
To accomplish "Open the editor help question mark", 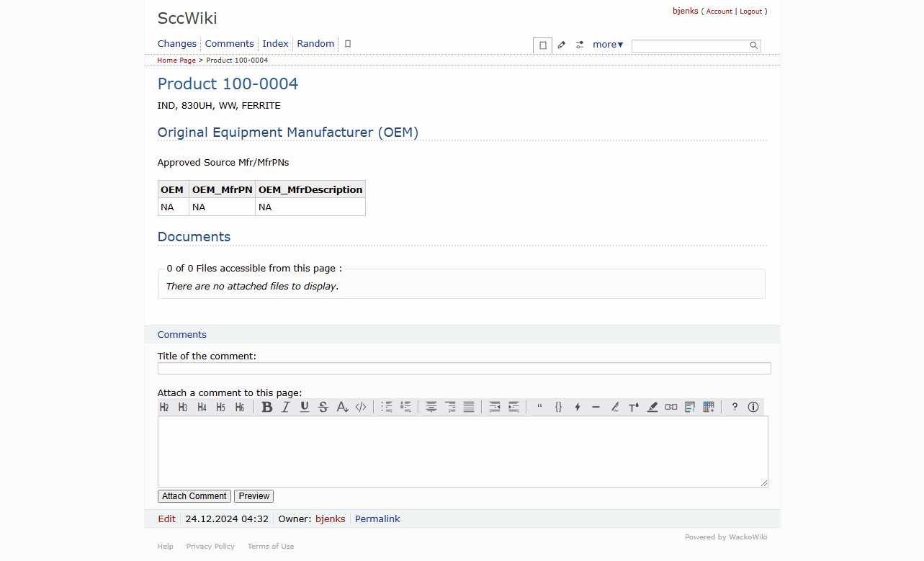I will pyautogui.click(x=735, y=407).
